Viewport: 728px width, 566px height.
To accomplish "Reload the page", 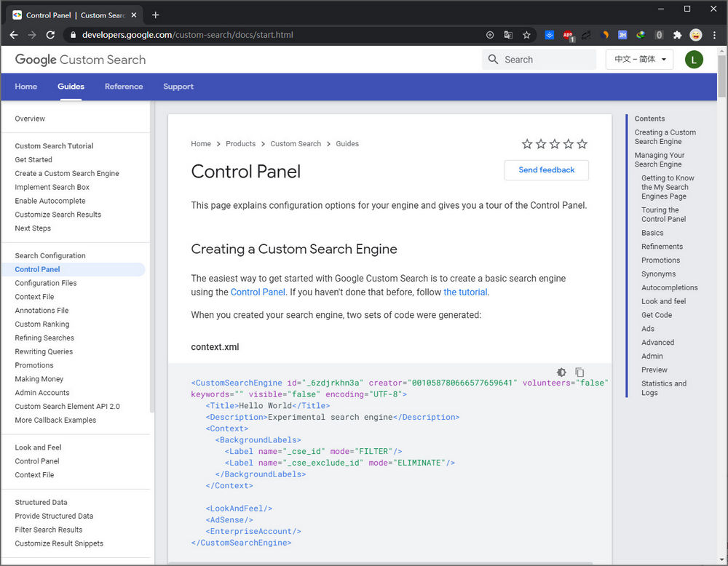I will [x=50, y=35].
